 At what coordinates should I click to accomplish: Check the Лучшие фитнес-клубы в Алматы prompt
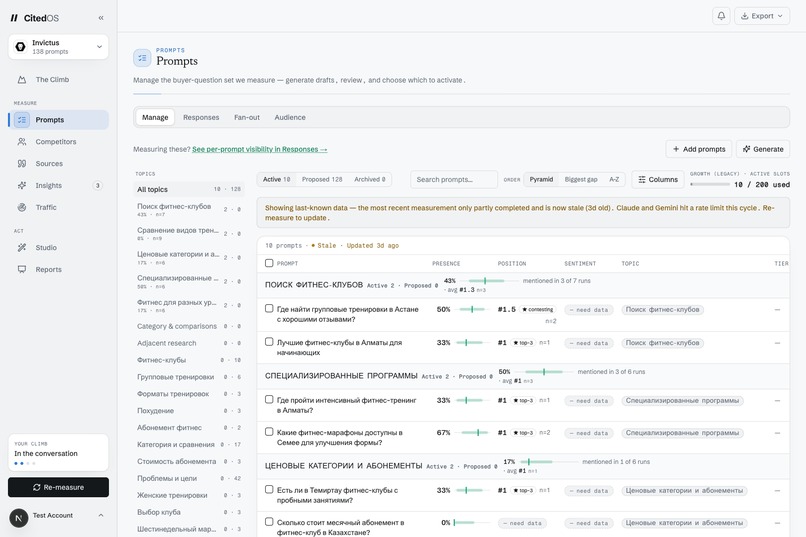[269, 342]
